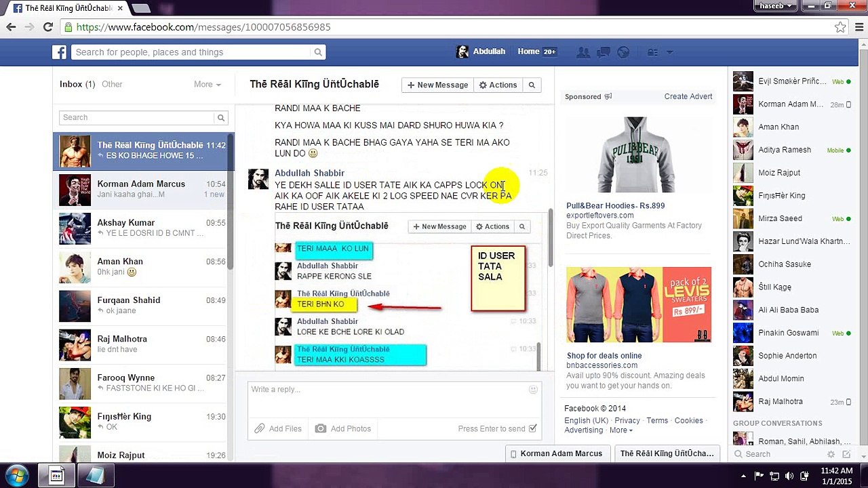Screen dimensions: 868x488
Task: Click the Pull&Bear hoodie ad image
Action: (639, 154)
